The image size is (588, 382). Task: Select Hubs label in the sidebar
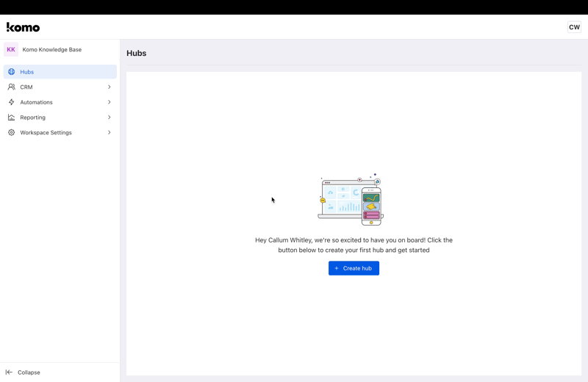(27, 72)
